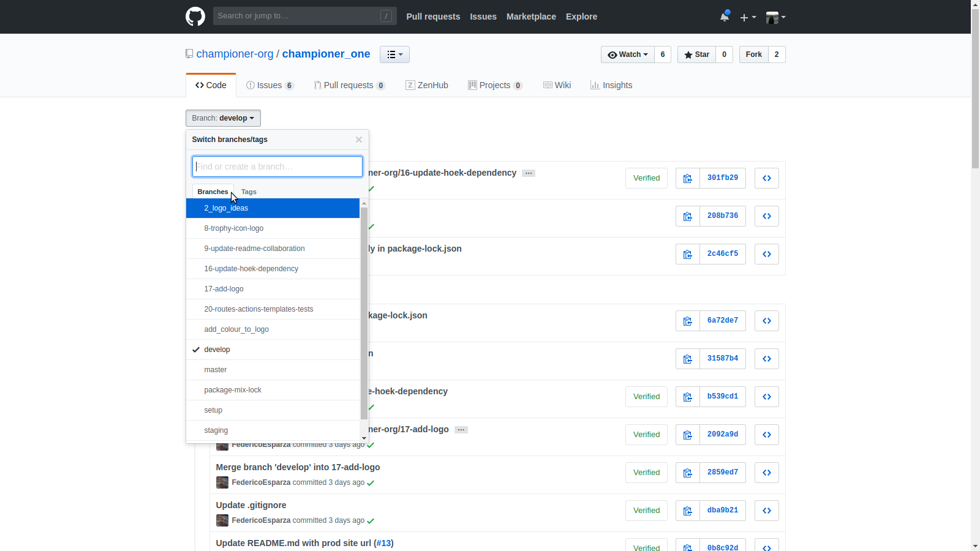980x551 pixels.
Task: Open the Pull requests repository tab
Action: 350,85
